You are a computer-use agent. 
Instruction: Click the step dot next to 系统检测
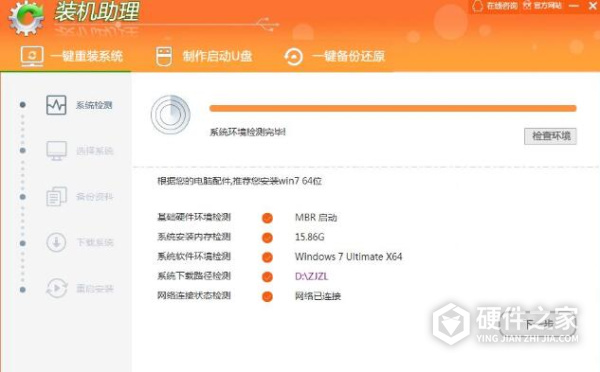point(23,104)
